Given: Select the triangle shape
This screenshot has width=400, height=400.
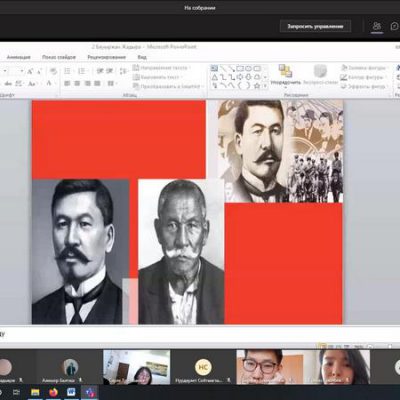Looking at the screenshot, I should pyautogui.click(x=214, y=77).
